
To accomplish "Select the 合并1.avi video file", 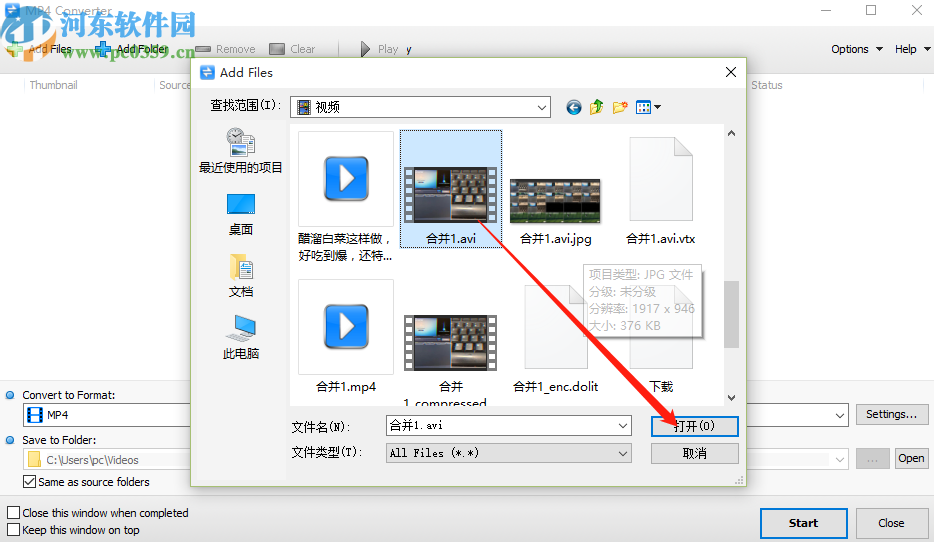I will coord(451,189).
